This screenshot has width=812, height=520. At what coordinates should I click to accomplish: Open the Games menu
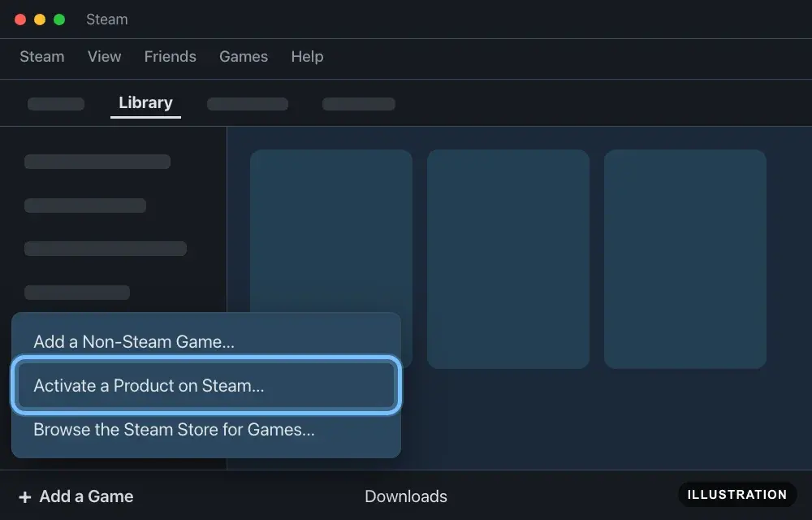pyautogui.click(x=244, y=56)
